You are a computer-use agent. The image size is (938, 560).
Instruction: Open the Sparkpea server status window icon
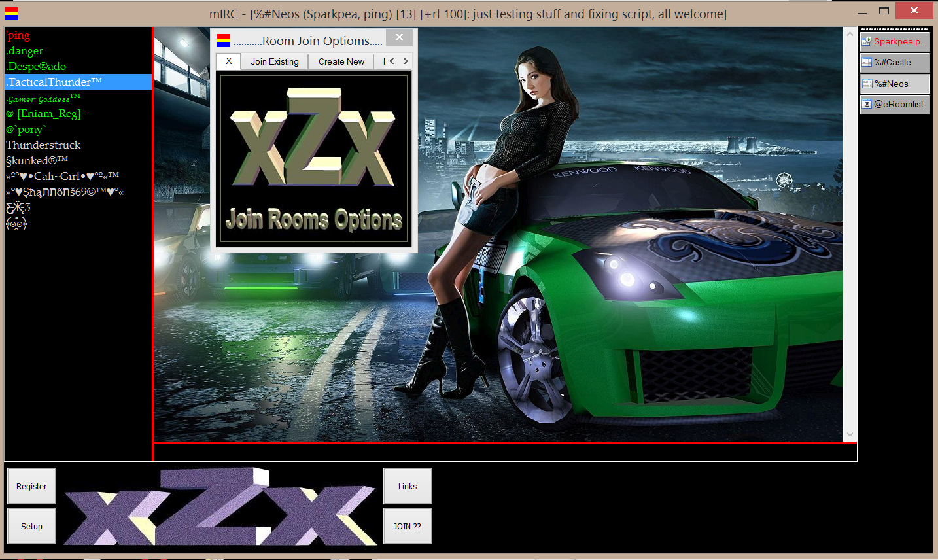pyautogui.click(x=867, y=41)
